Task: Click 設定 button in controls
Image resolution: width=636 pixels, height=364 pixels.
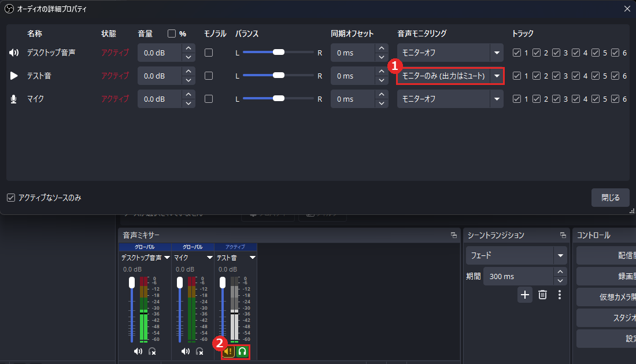Action: [607, 339]
